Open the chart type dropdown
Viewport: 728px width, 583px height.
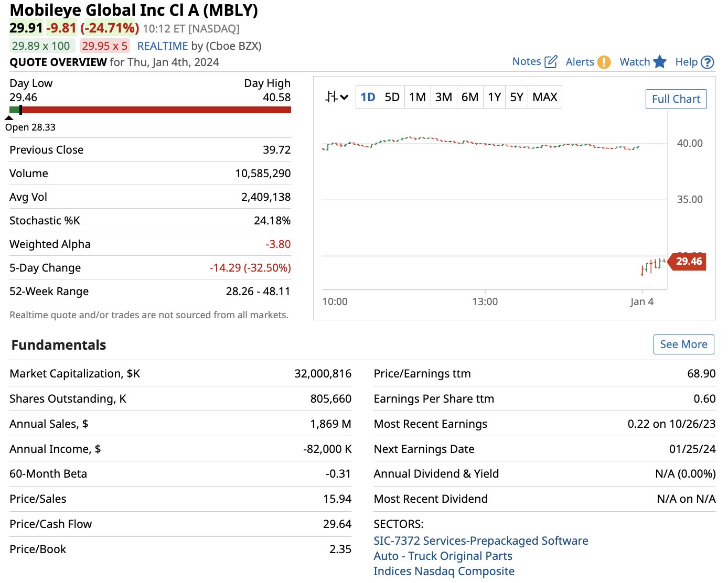[337, 97]
